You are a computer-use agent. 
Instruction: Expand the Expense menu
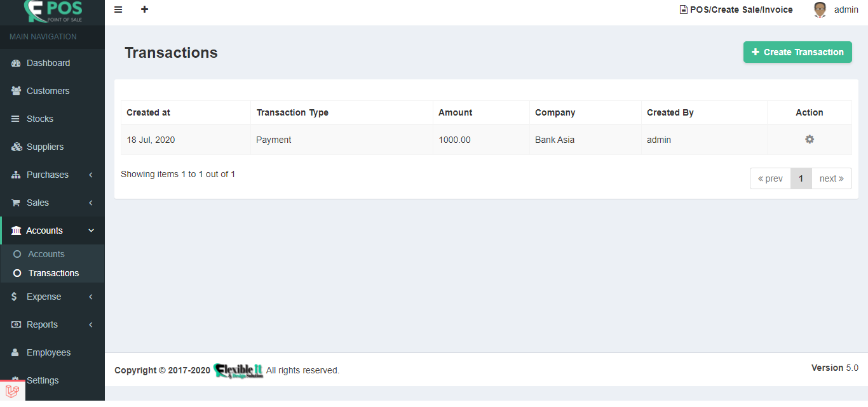pyautogui.click(x=43, y=296)
